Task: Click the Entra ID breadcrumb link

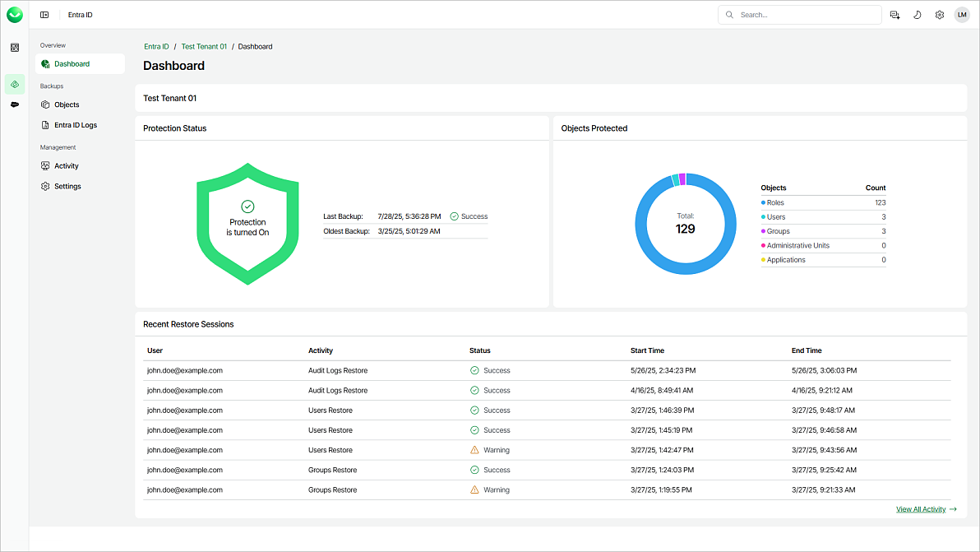Action: pos(156,47)
